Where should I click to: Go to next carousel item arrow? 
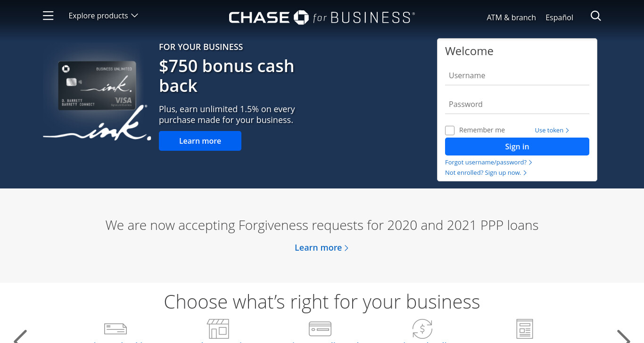coord(623,336)
